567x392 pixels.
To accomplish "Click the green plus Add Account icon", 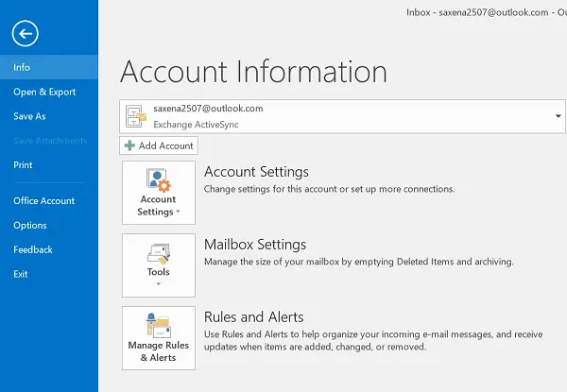I will click(x=129, y=145).
